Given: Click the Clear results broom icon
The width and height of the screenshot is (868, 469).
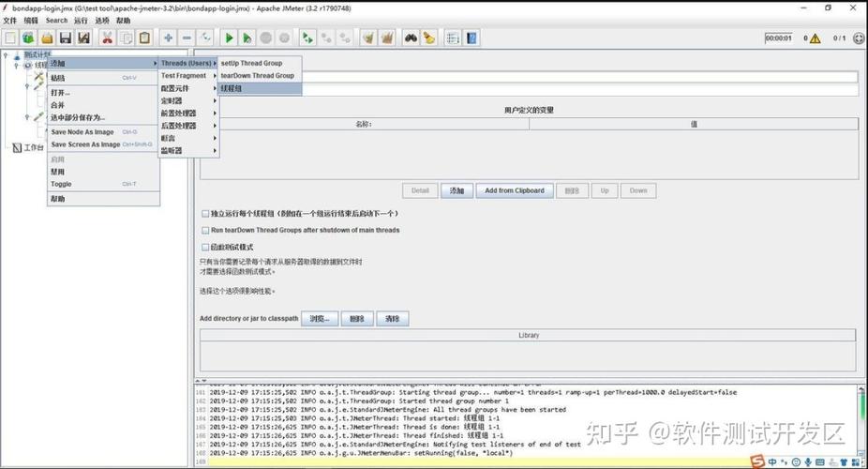Looking at the screenshot, I should point(368,38).
